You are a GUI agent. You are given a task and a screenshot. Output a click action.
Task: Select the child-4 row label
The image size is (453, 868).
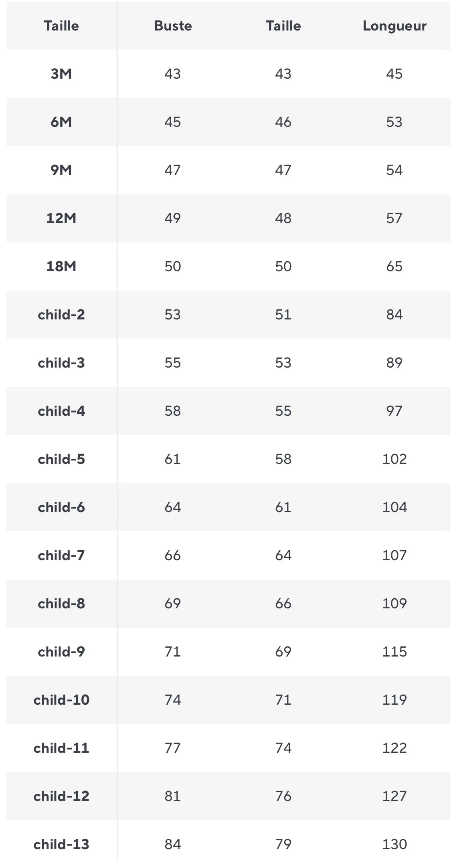coord(61,411)
